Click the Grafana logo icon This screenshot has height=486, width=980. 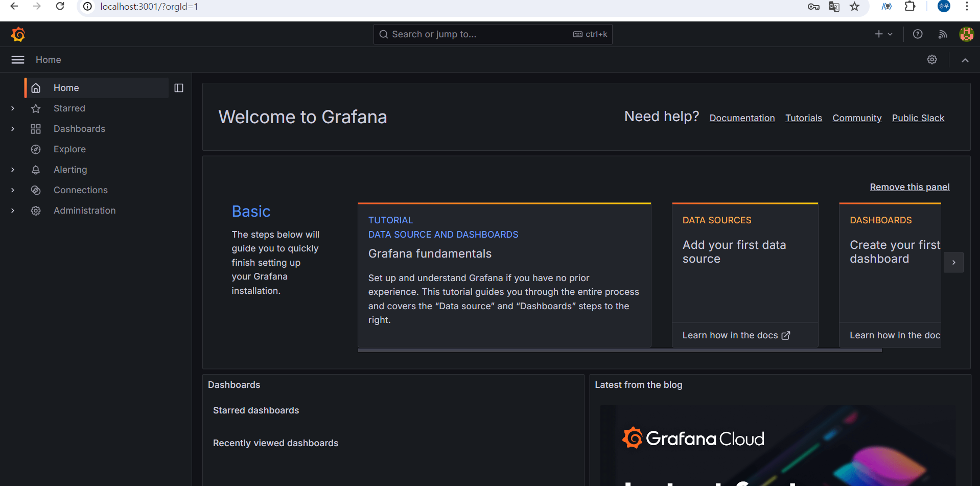(18, 34)
